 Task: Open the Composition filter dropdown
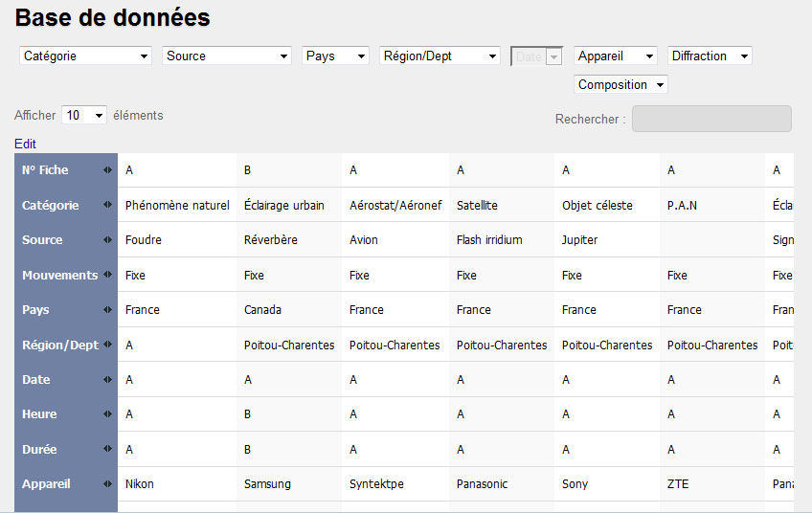pos(620,85)
